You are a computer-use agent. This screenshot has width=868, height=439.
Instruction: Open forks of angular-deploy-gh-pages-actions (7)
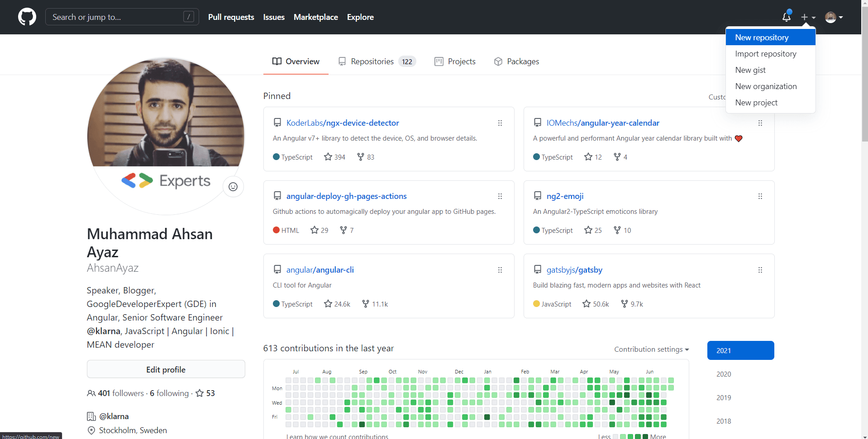[347, 230]
